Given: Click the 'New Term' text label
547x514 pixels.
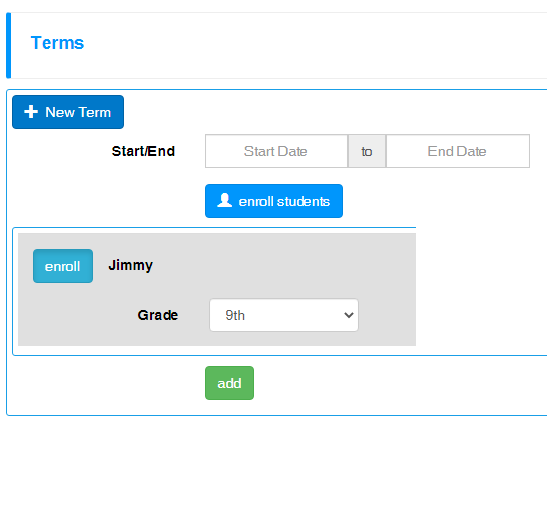Looking at the screenshot, I should pyautogui.click(x=78, y=112).
